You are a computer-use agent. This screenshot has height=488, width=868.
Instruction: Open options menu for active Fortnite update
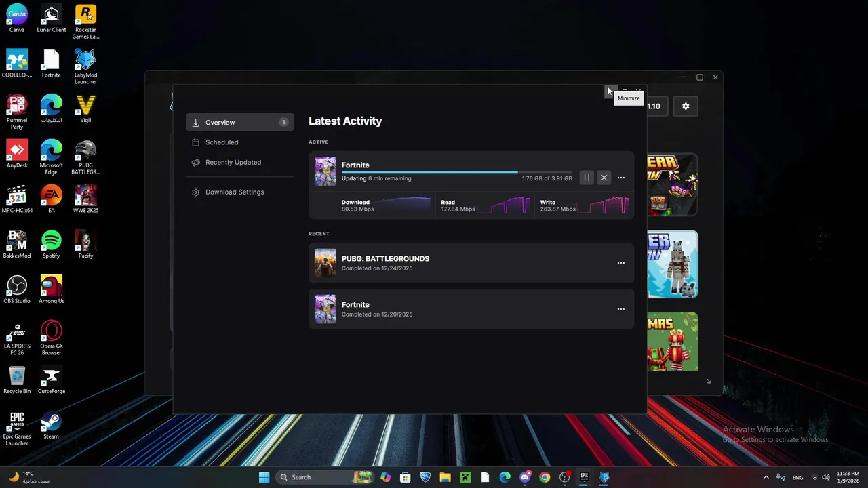click(x=620, y=178)
